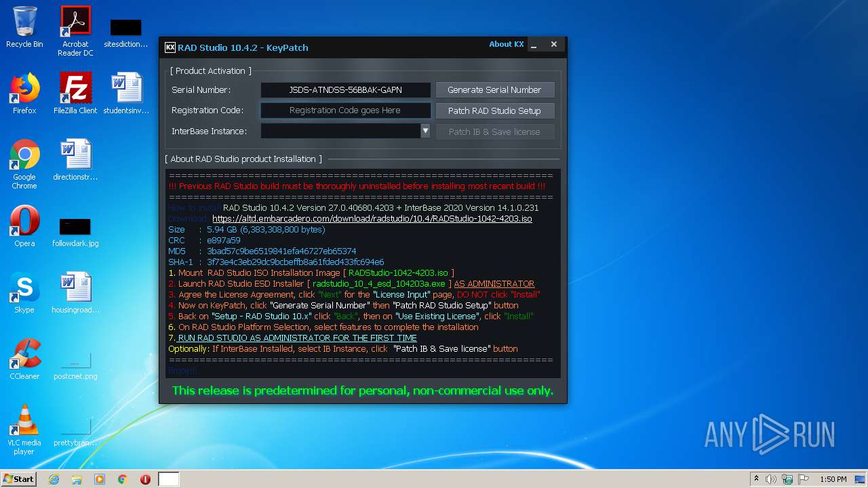The width and height of the screenshot is (868, 488).
Task: Open Action Center flag icon in tray
Action: (804, 479)
